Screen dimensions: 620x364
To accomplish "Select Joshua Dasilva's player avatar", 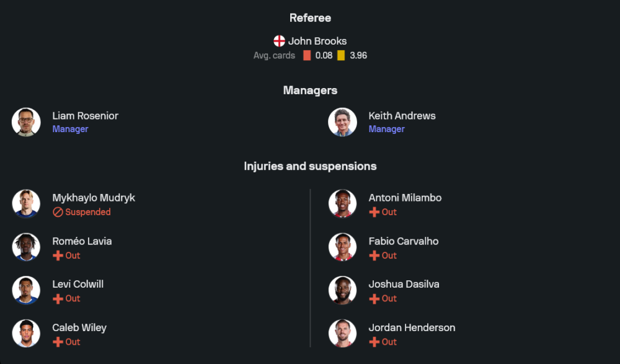I will 342,290.
